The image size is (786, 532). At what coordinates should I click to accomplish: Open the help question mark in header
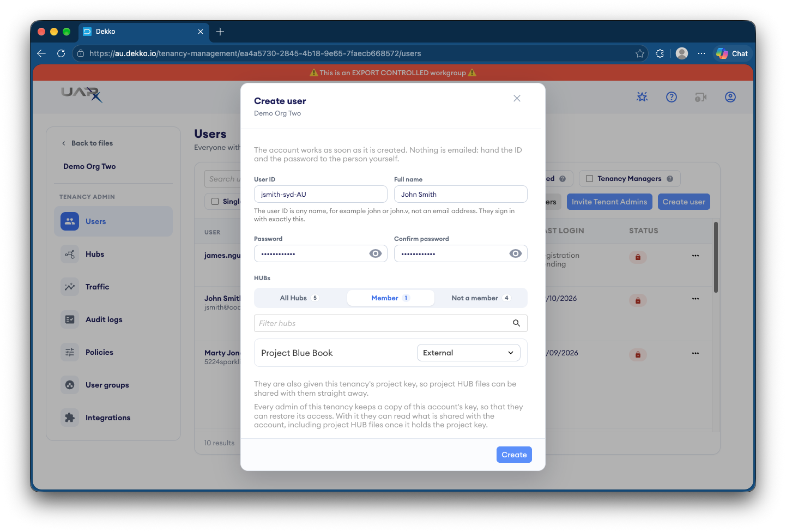672,97
